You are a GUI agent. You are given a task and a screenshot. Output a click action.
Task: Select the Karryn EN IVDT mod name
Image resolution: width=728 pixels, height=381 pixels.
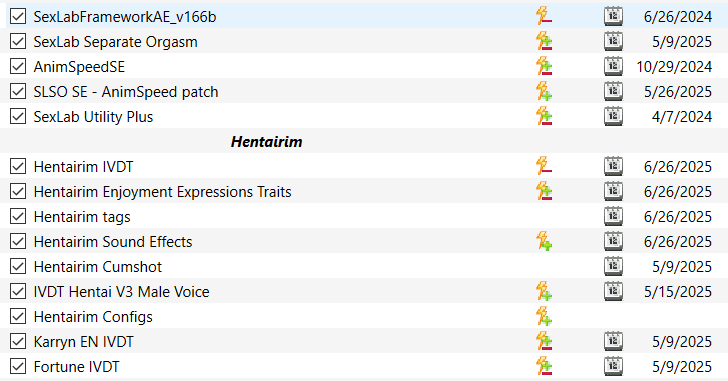(x=84, y=342)
